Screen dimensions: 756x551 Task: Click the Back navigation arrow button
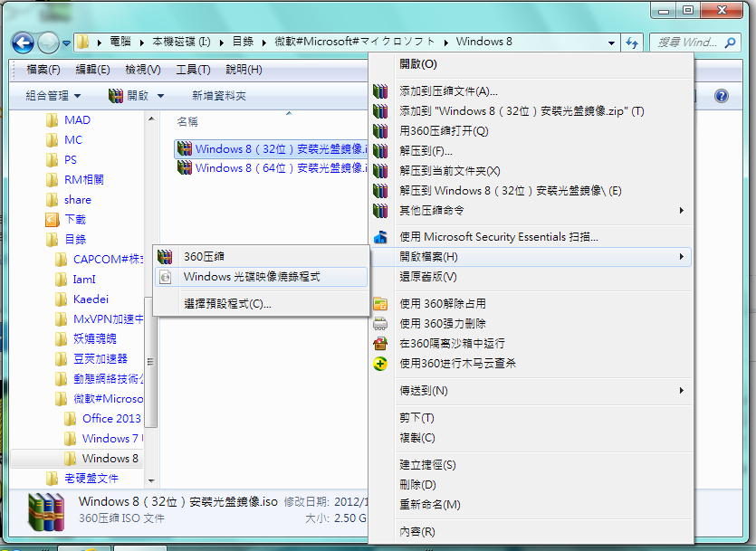23,43
